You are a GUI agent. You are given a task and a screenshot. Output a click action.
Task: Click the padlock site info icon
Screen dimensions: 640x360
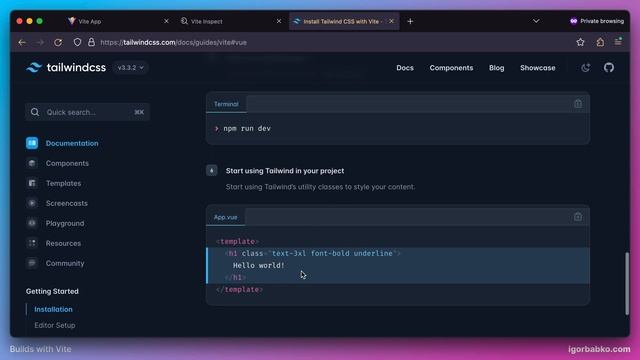[91, 42]
